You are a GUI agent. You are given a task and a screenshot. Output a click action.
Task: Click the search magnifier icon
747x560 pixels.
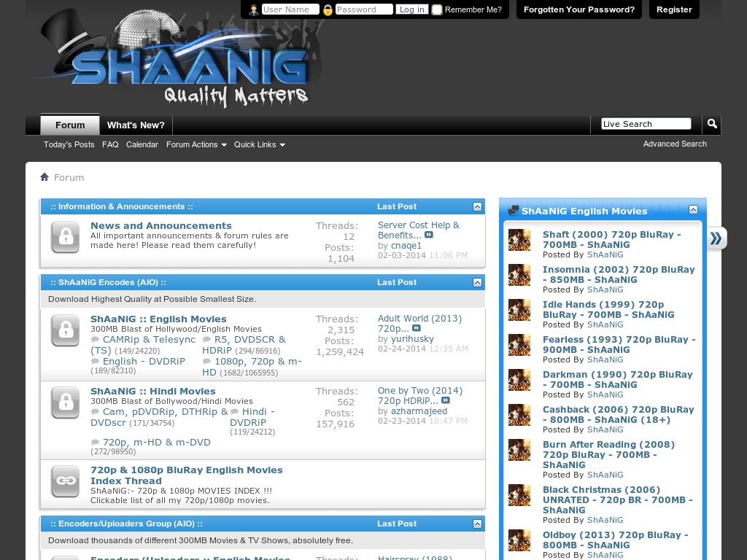point(712,124)
